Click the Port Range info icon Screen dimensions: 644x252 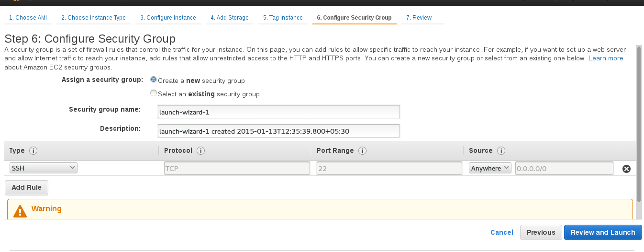click(x=362, y=150)
